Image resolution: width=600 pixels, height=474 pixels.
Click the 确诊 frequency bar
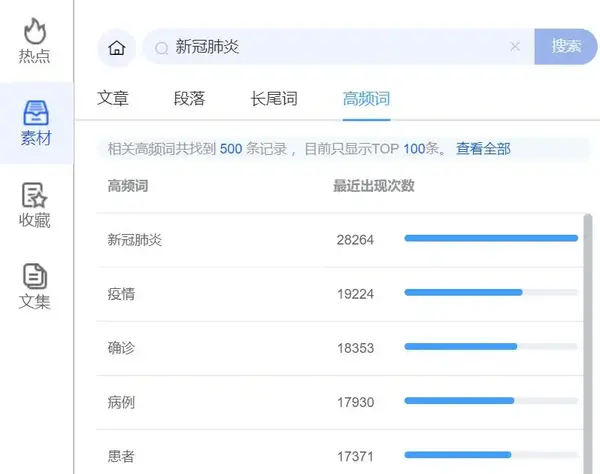pyautogui.click(x=491, y=347)
